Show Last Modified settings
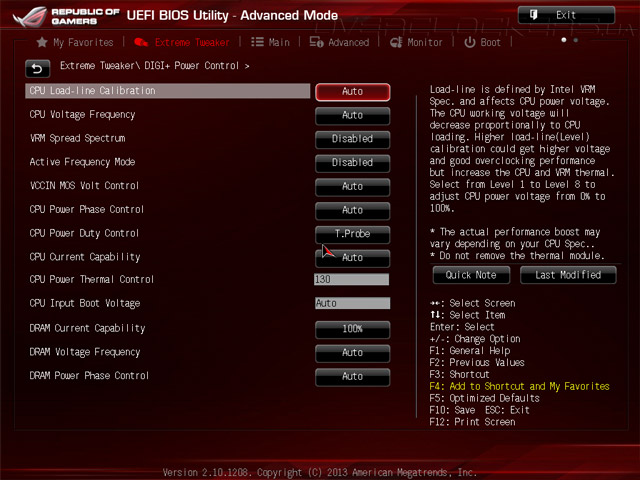Screen dimensions: 640x480 point(568,275)
